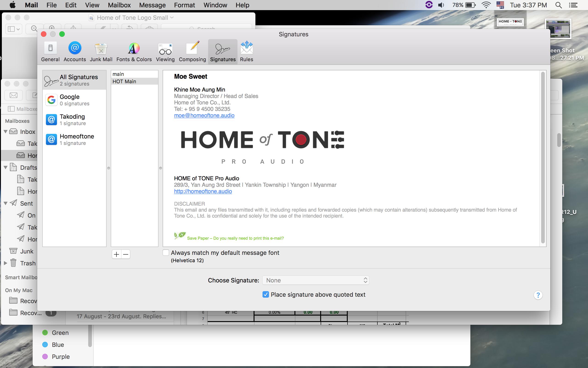Open the View menu
This screenshot has height=368, width=588.
[x=92, y=5]
